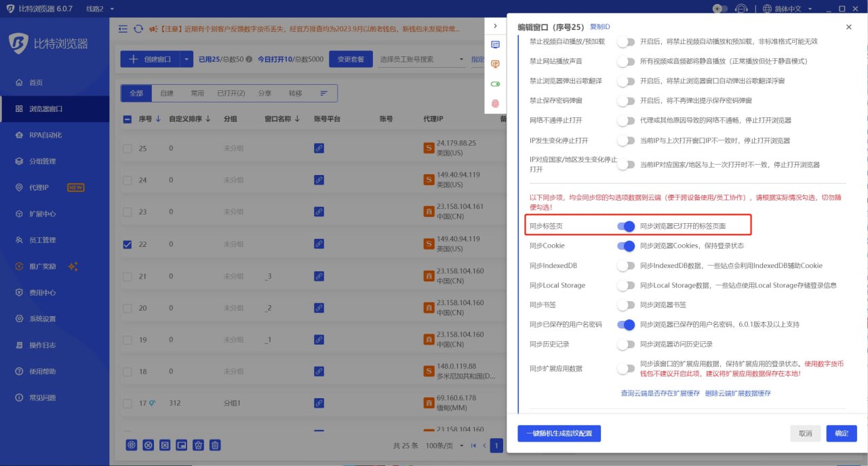Viewport: 868px width, 466px height.
Task: Click the globe language icon in title bar
Action: point(767,9)
